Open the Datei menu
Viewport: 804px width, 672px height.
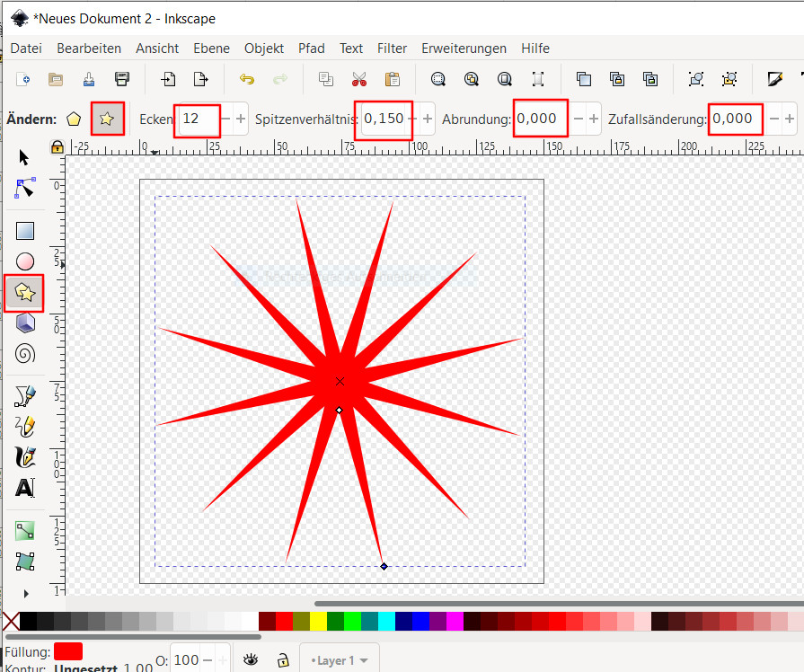click(26, 49)
